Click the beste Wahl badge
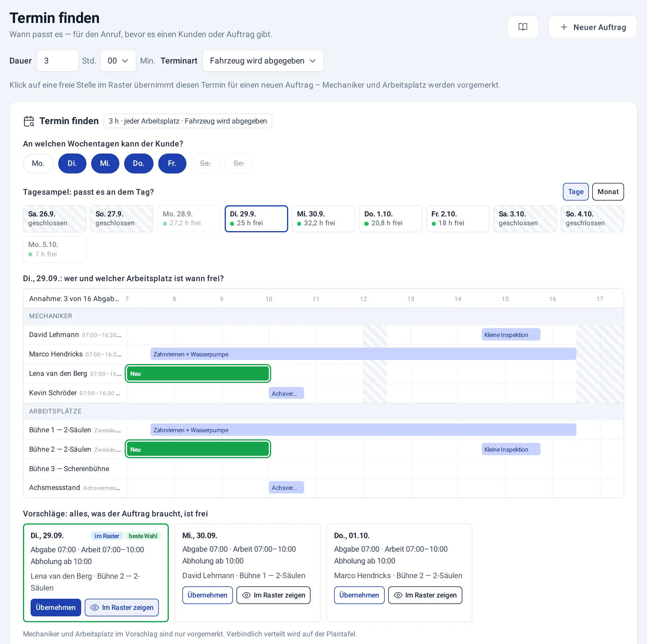 pos(143,536)
